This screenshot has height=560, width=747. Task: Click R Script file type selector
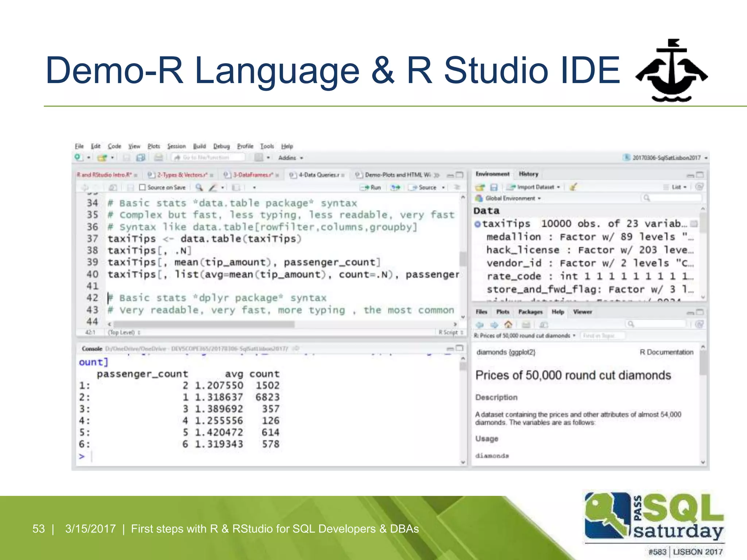point(451,332)
